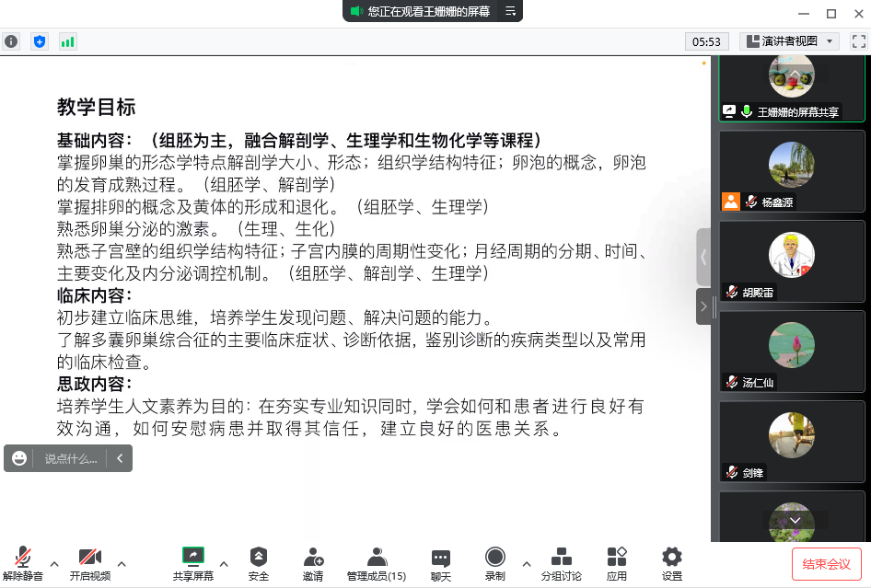Check network quality signal bars icon

click(x=68, y=41)
